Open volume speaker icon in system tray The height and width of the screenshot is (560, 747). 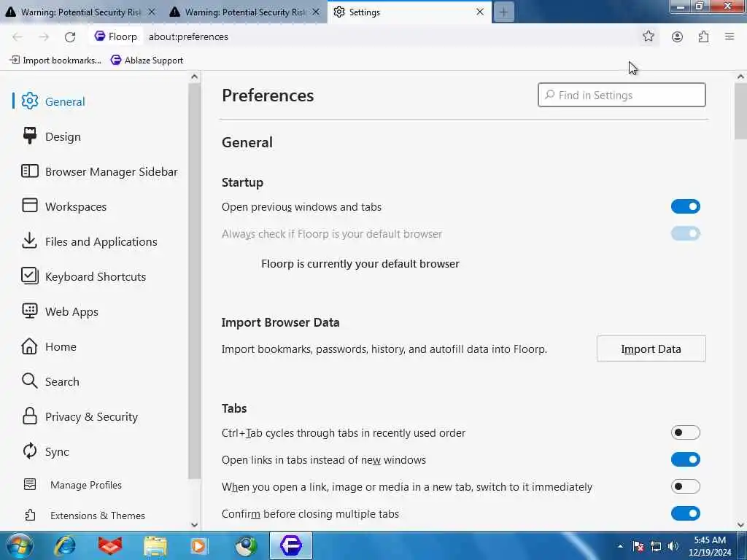point(673,546)
